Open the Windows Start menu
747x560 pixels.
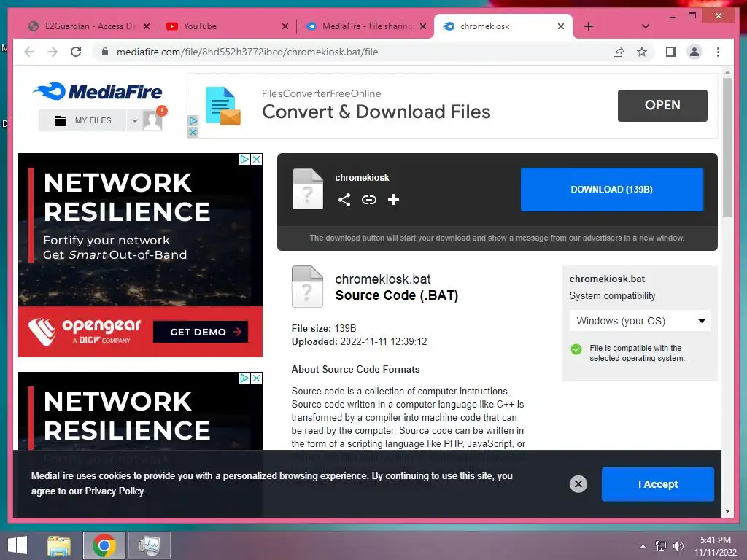(18, 545)
